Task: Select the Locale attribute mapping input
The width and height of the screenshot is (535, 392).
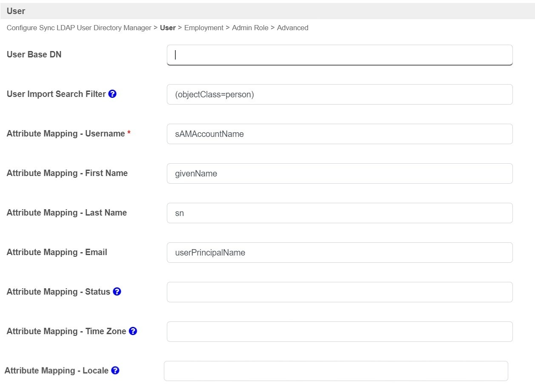Action: [x=335, y=371]
